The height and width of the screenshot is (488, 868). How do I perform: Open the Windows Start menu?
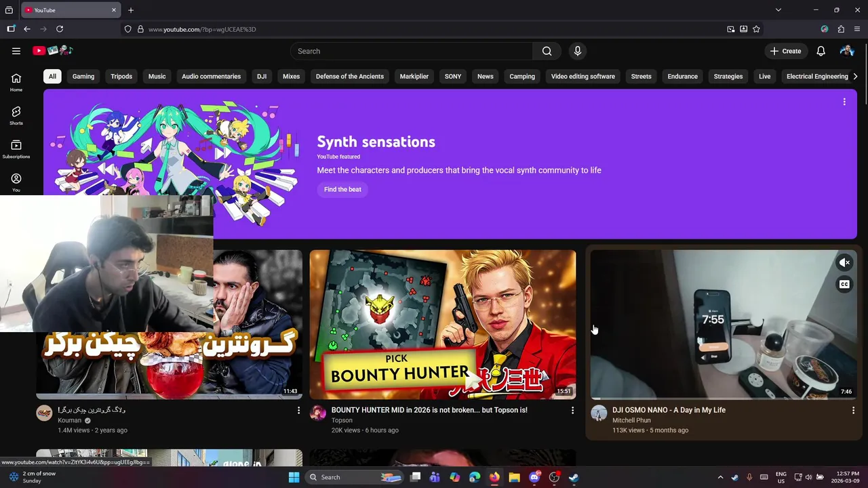[294, 477]
